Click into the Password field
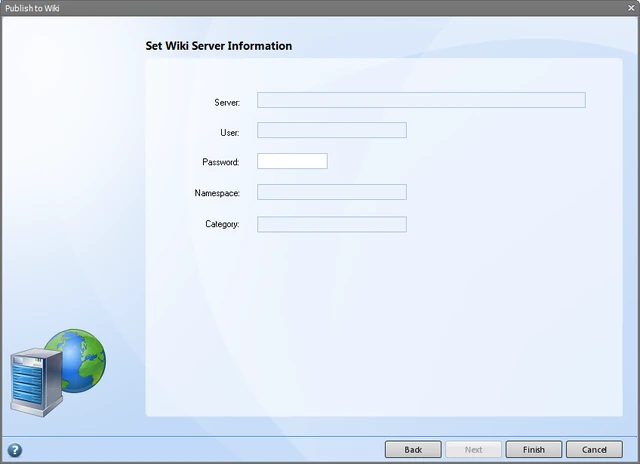The image size is (640, 464). (292, 161)
